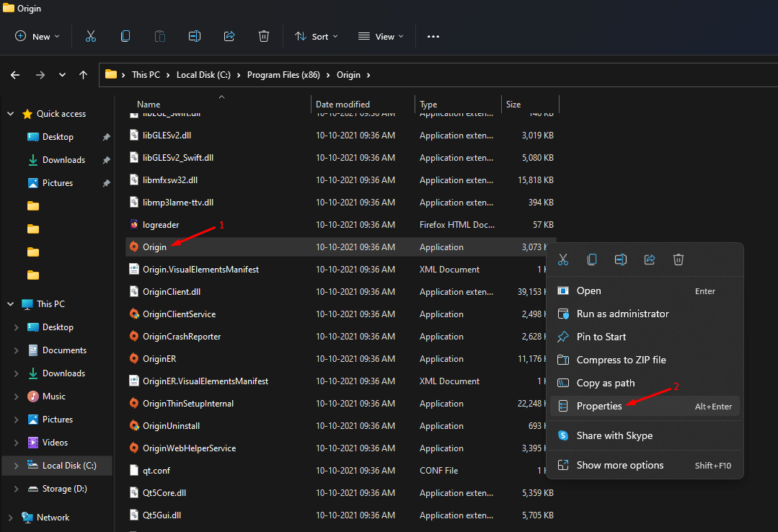Click the OriginER application icon
This screenshot has height=532, width=778.
(134, 358)
